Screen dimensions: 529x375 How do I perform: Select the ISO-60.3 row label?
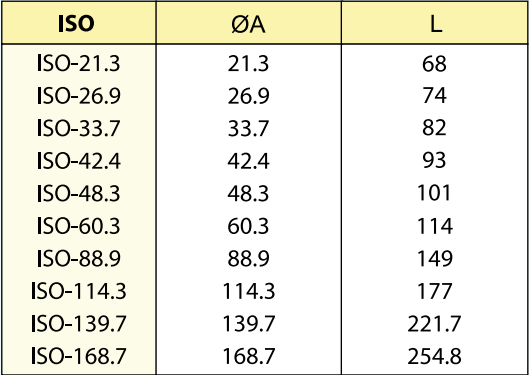click(79, 225)
